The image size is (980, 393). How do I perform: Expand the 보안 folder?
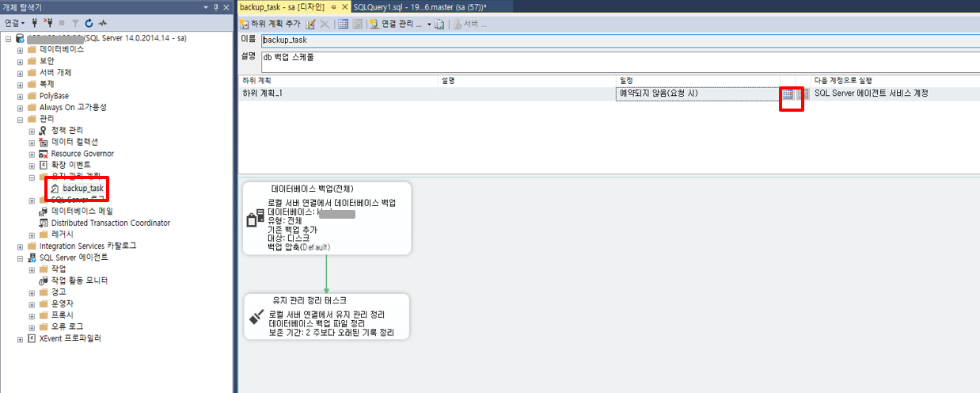point(21,60)
